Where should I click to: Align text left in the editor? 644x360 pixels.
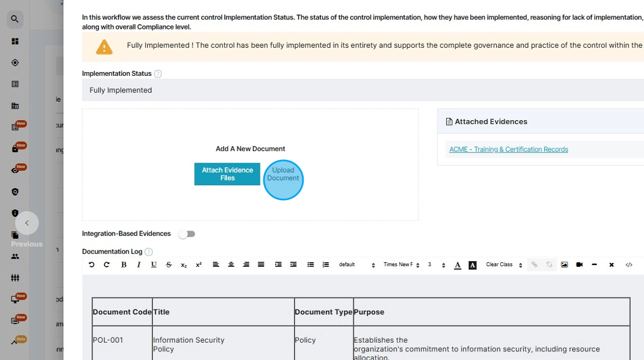pyautogui.click(x=216, y=265)
